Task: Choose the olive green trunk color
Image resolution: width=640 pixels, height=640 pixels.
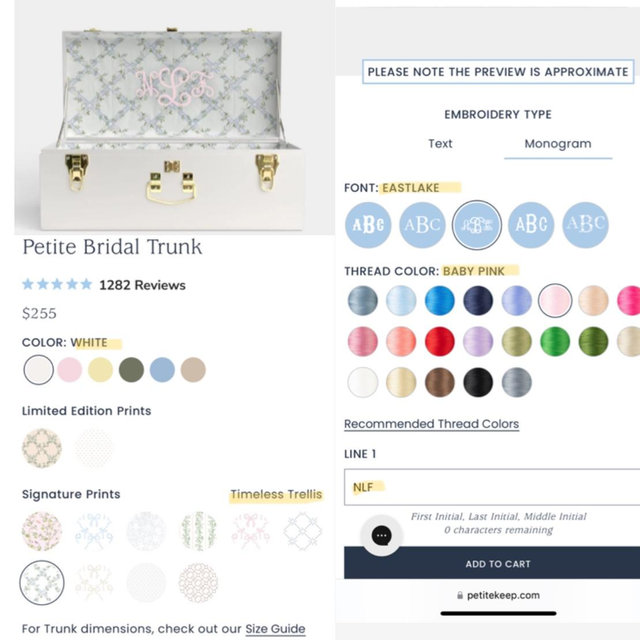Action: tap(131, 370)
